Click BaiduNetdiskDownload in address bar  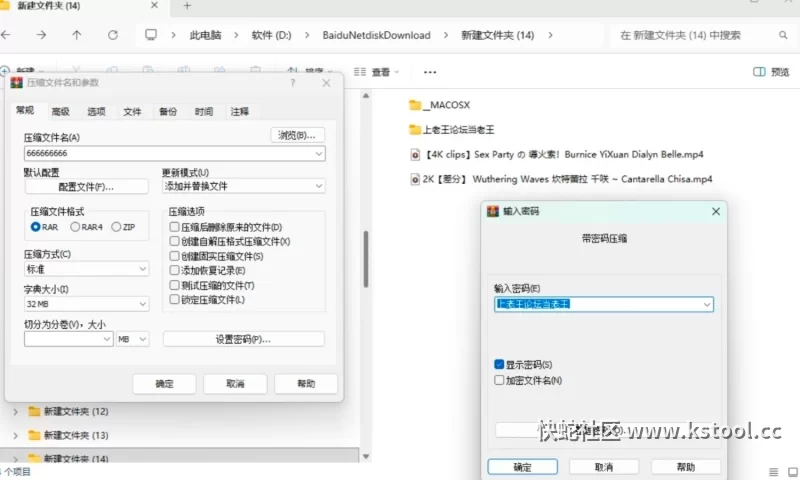(x=377, y=35)
